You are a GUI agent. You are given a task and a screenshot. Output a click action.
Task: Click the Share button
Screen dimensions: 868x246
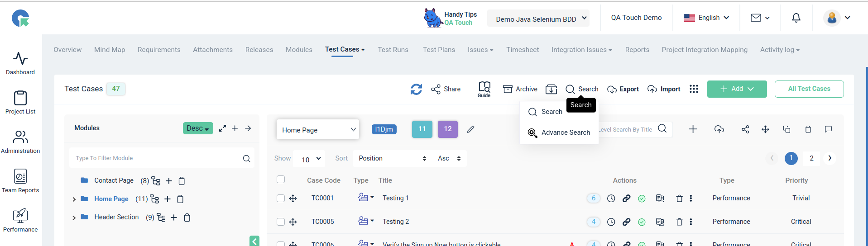[446, 89]
